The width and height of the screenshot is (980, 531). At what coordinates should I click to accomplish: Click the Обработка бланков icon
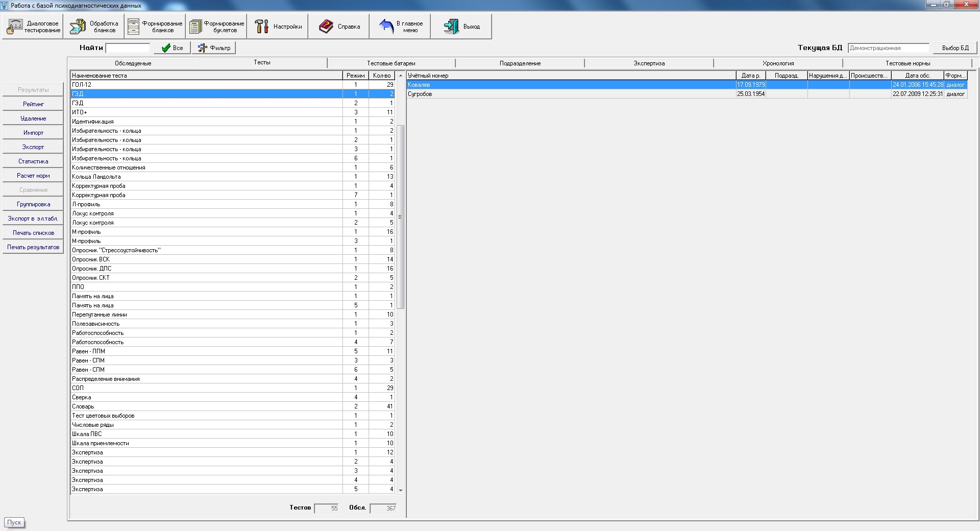(x=78, y=27)
